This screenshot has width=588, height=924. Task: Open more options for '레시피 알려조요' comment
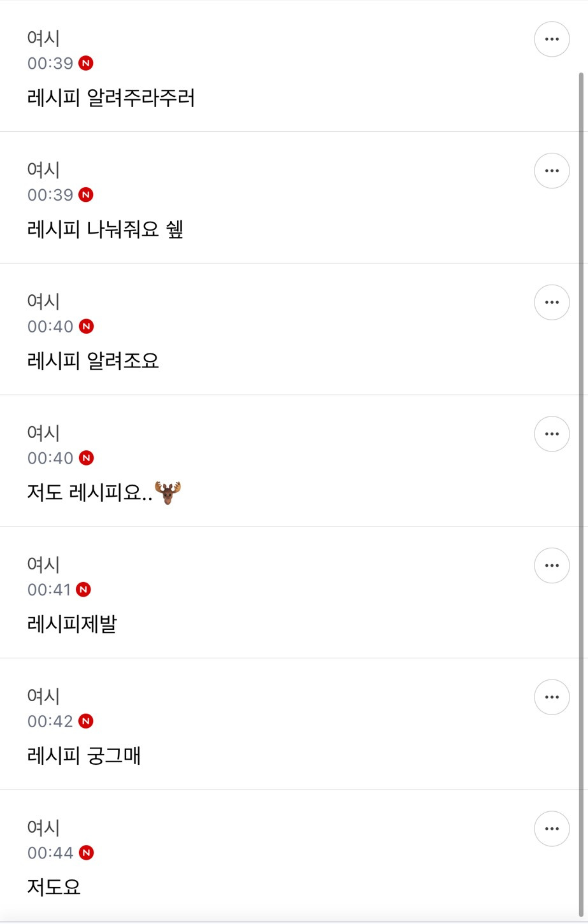coord(551,302)
